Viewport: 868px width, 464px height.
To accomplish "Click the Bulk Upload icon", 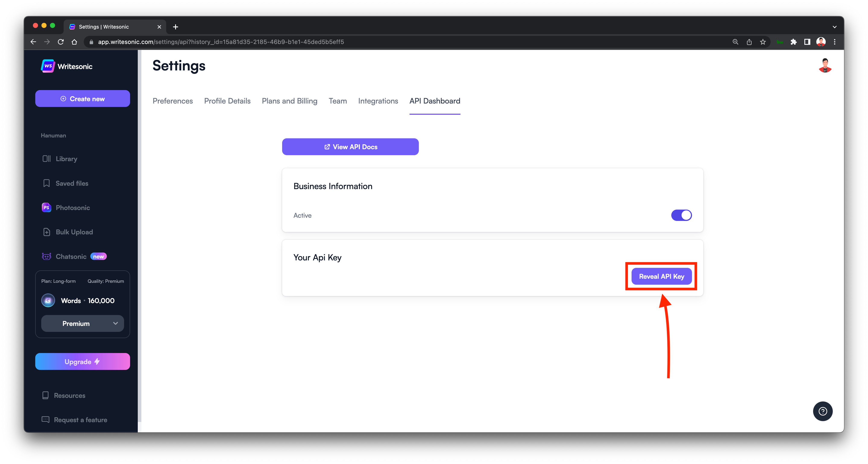I will [47, 232].
